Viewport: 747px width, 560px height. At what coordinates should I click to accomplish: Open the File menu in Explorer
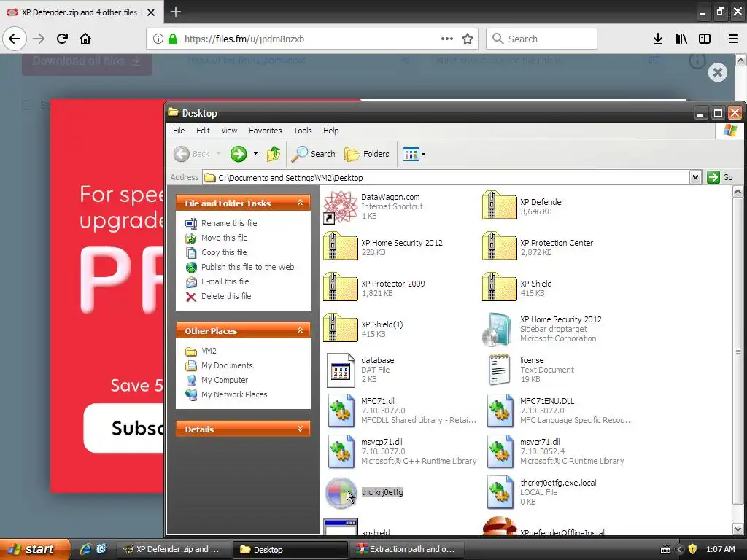pyautogui.click(x=179, y=131)
